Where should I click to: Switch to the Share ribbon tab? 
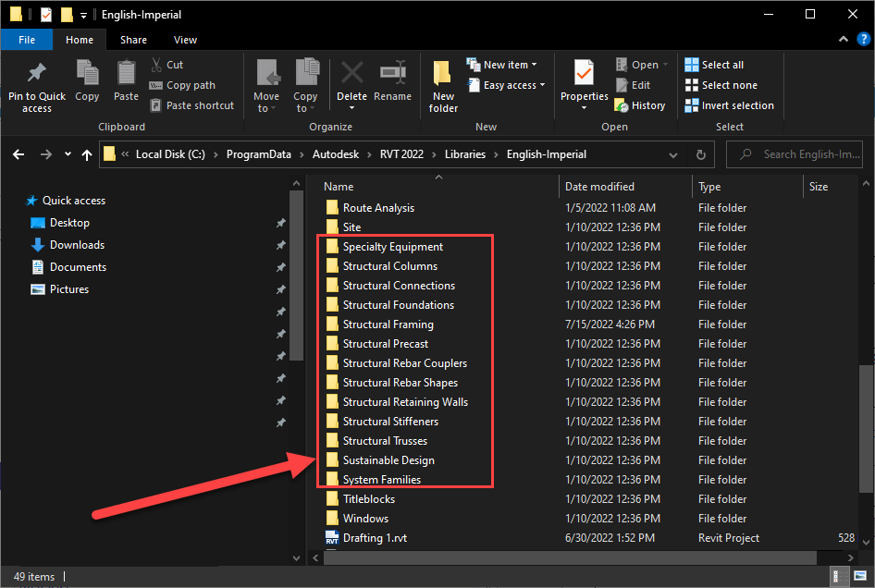pos(133,40)
